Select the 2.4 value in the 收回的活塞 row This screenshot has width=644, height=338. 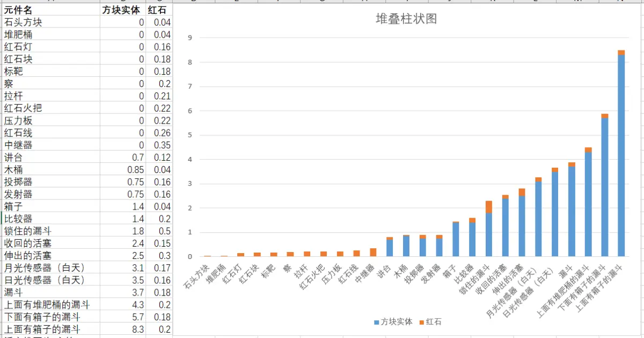point(123,243)
